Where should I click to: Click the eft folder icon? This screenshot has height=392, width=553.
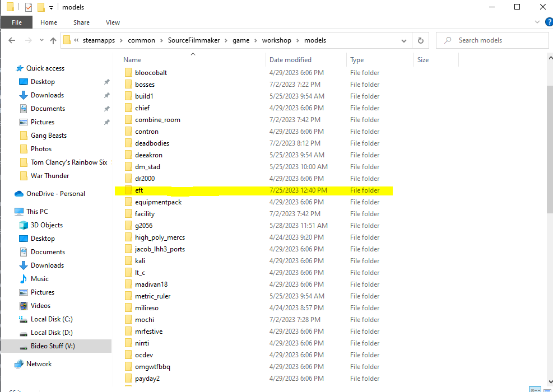pyautogui.click(x=128, y=190)
